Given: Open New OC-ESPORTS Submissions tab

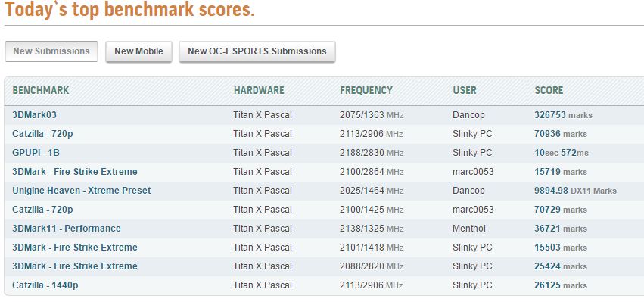Looking at the screenshot, I should coord(257,51).
